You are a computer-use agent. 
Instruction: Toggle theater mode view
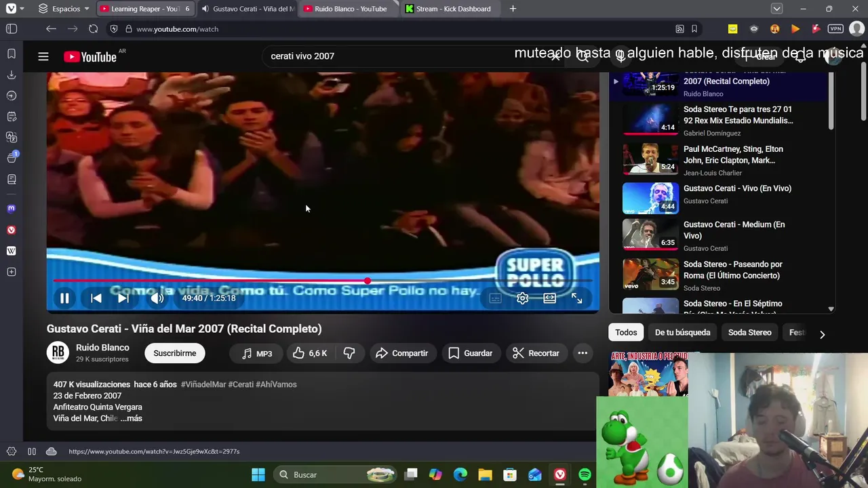549,298
